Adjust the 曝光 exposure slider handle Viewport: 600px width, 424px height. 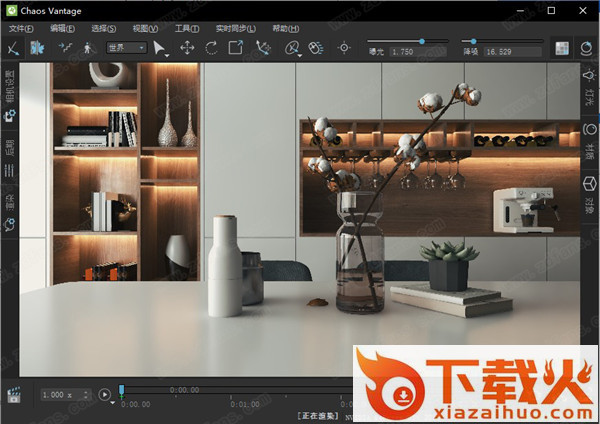click(x=422, y=41)
